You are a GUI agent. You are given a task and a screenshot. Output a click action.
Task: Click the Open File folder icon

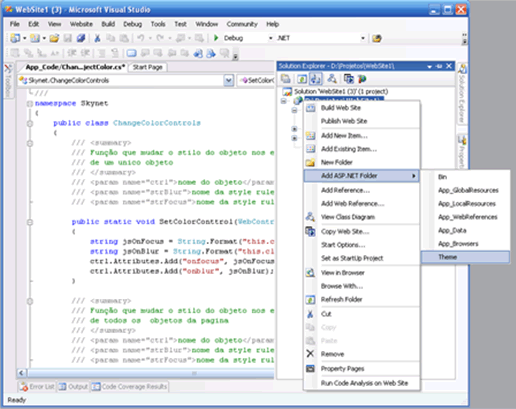click(x=54, y=38)
